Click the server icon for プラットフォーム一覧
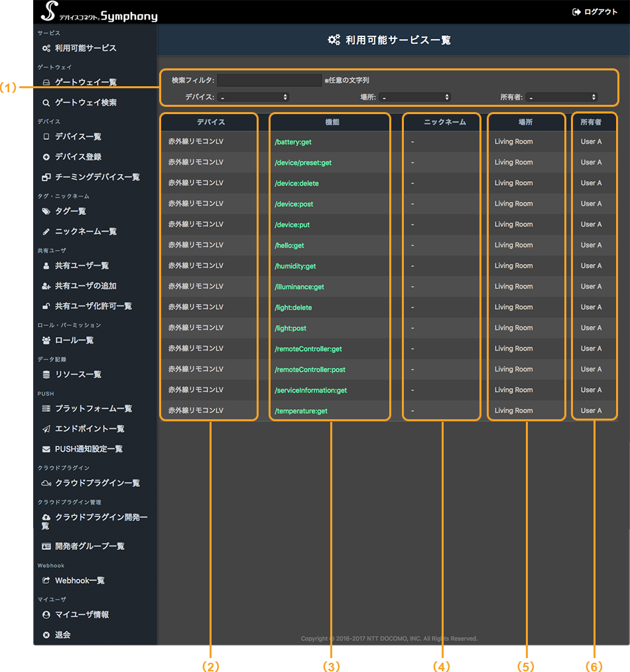The height and width of the screenshot is (672, 630). [46, 409]
